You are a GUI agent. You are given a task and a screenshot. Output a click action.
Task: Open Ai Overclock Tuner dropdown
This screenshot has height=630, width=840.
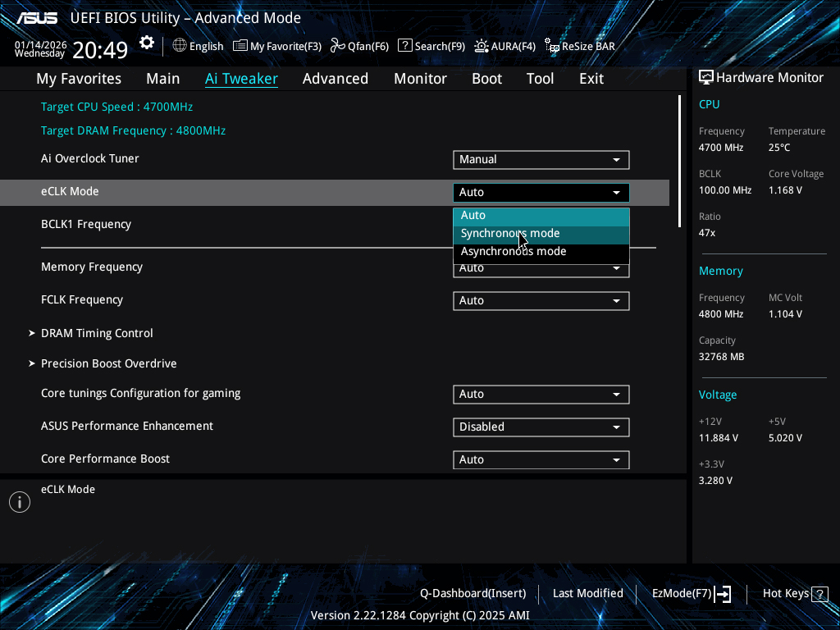tap(541, 160)
